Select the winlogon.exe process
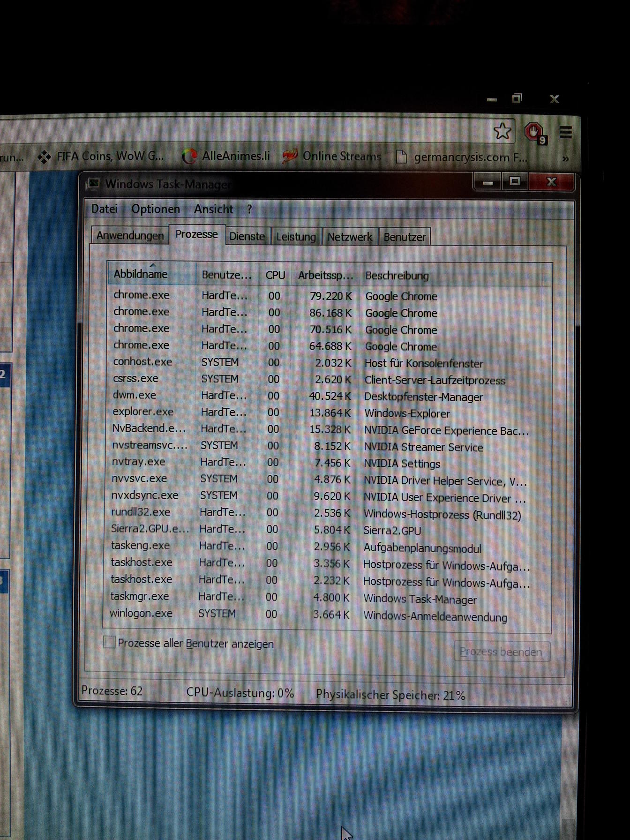The width and height of the screenshot is (630, 840). tap(328, 615)
